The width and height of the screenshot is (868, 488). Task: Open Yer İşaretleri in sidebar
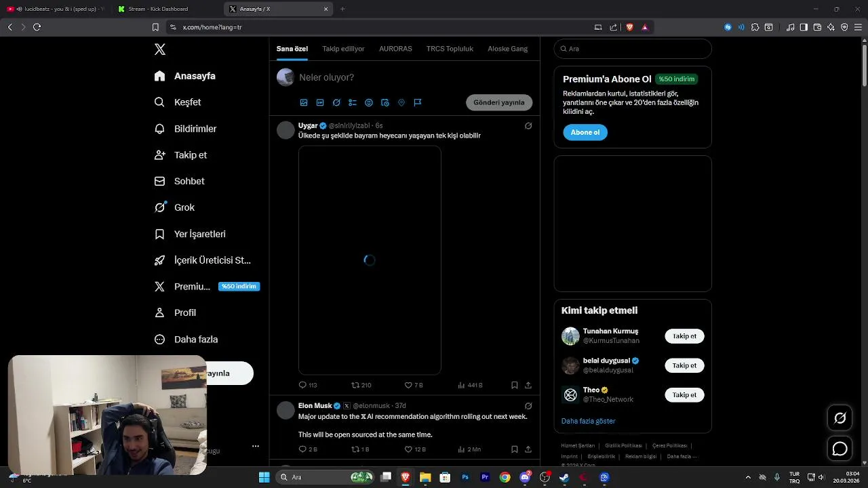(x=191, y=234)
